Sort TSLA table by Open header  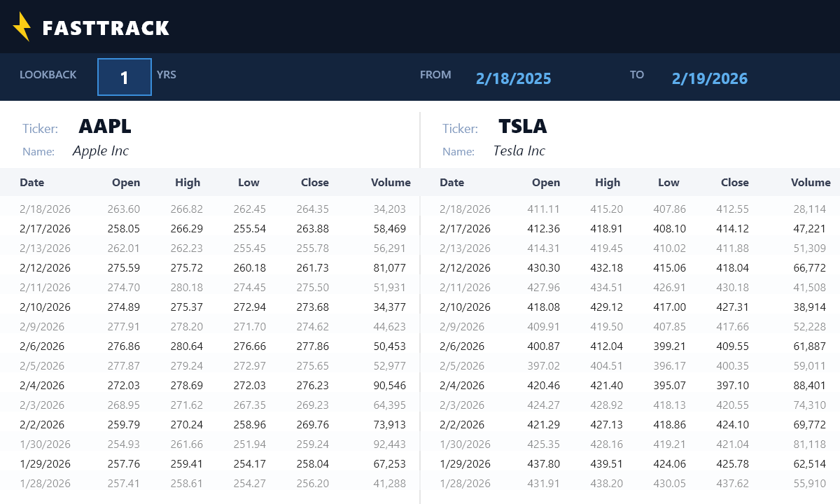(546, 182)
